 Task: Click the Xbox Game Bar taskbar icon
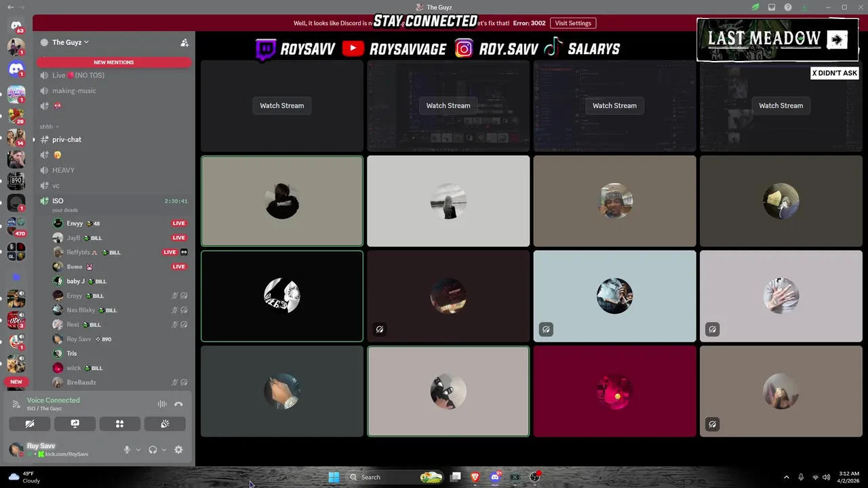coord(515,477)
